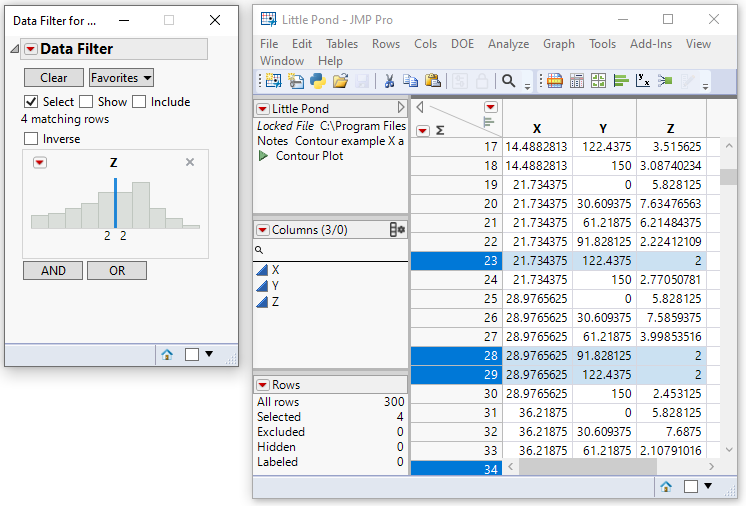Run the Contour Plot script green triangle
Image resolution: width=746 pixels, height=506 pixels.
point(263,156)
